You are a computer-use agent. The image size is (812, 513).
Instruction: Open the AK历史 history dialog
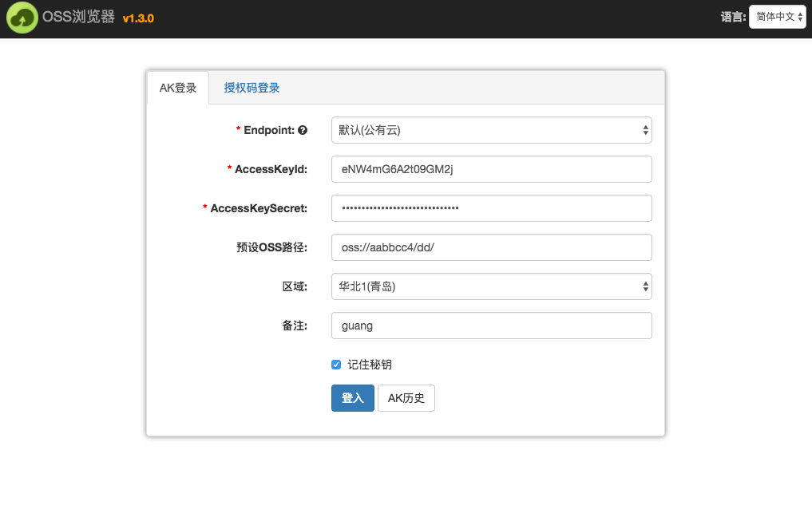pyautogui.click(x=406, y=398)
